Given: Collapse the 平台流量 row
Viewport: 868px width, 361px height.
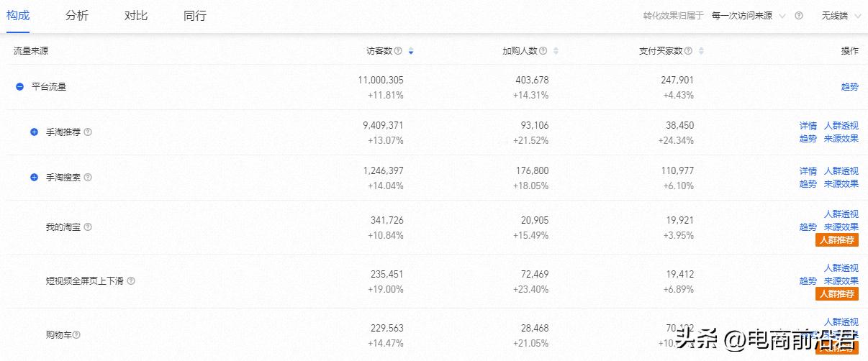Looking at the screenshot, I should (20, 87).
